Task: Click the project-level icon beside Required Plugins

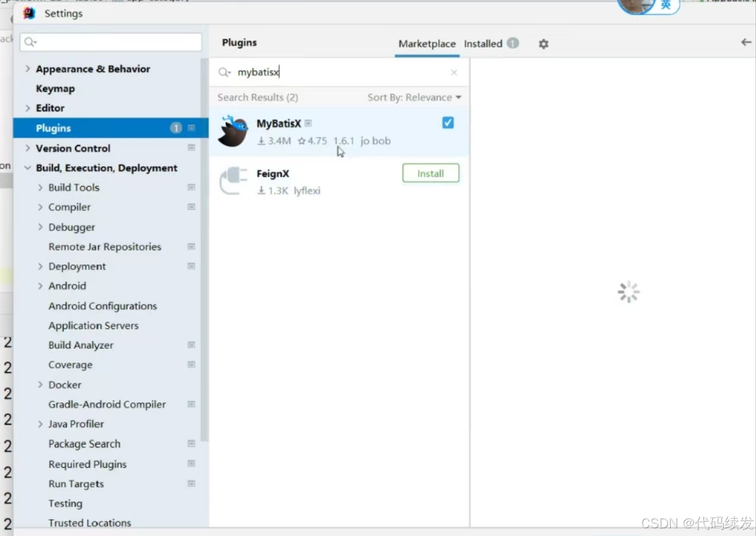Action: tap(191, 463)
